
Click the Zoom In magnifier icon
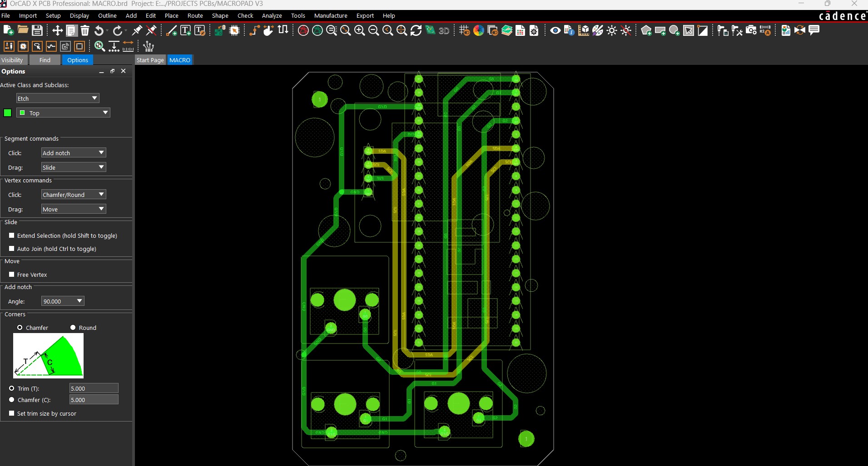[x=359, y=30]
